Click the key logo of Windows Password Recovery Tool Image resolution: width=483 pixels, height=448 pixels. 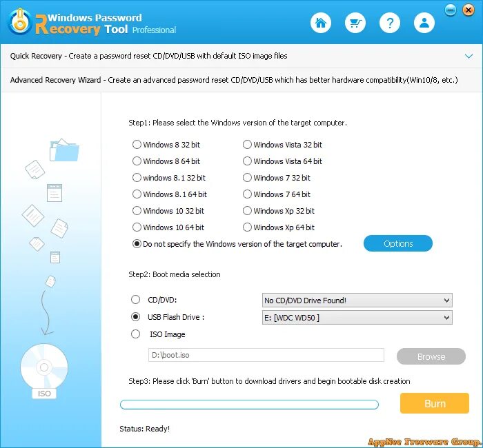(20, 22)
